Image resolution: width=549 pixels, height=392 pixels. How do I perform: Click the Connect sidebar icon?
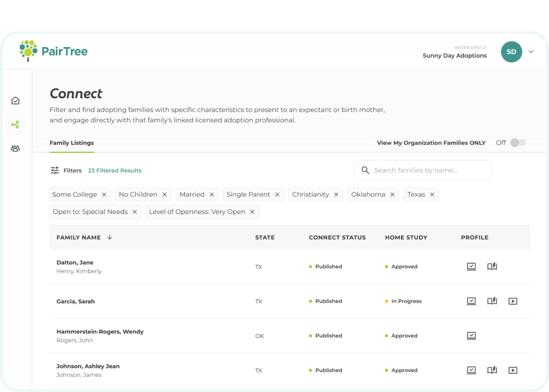15,125
